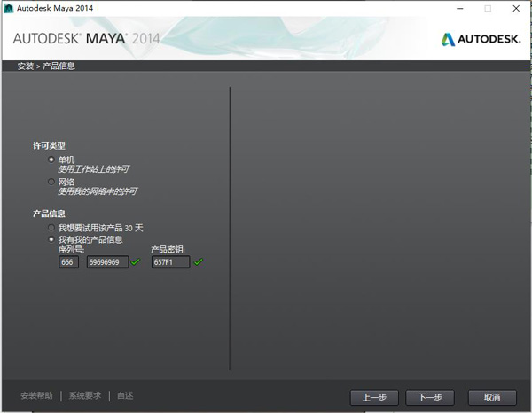The image size is (532, 413).
Task: Click the Autodesk logo in the header
Action: pos(481,39)
